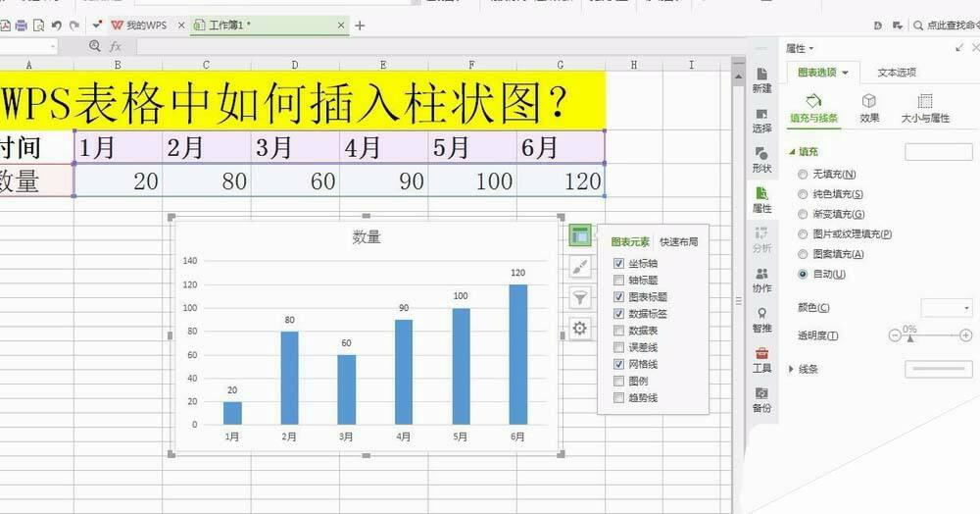Uncheck the 坐标轴 checkbox
Screen dimensions: 980x514
click(618, 263)
